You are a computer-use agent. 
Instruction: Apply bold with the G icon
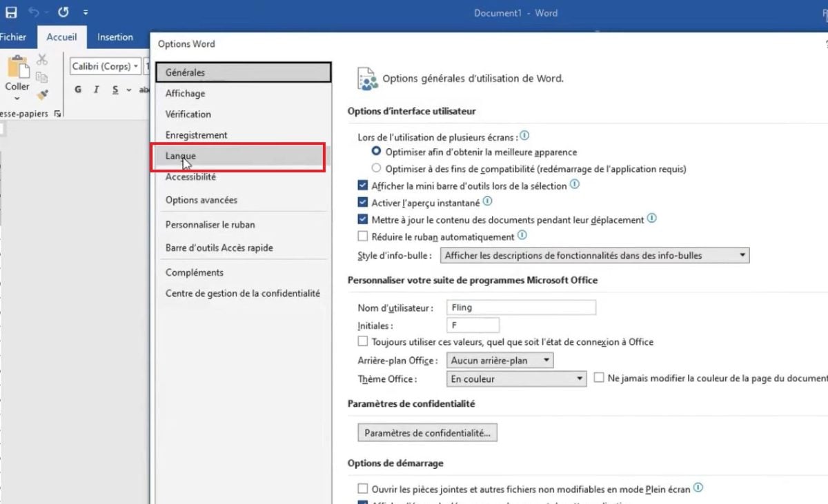78,90
